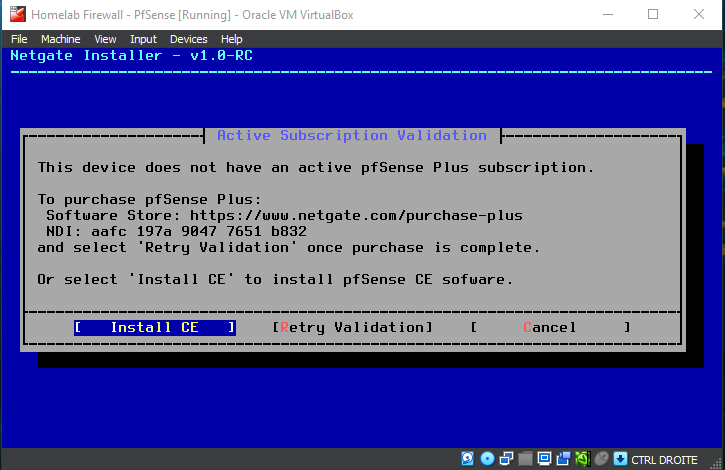Click the keyboard capture arrow icon
The width and height of the screenshot is (725, 470).
click(621, 459)
